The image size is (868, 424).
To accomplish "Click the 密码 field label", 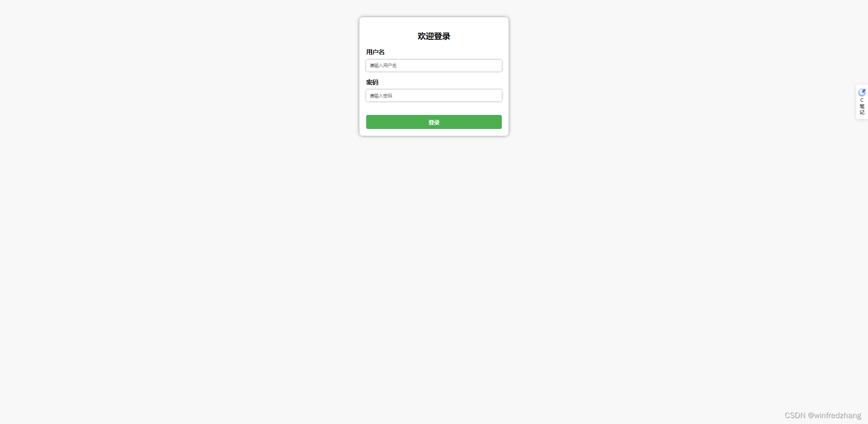I will (x=372, y=82).
